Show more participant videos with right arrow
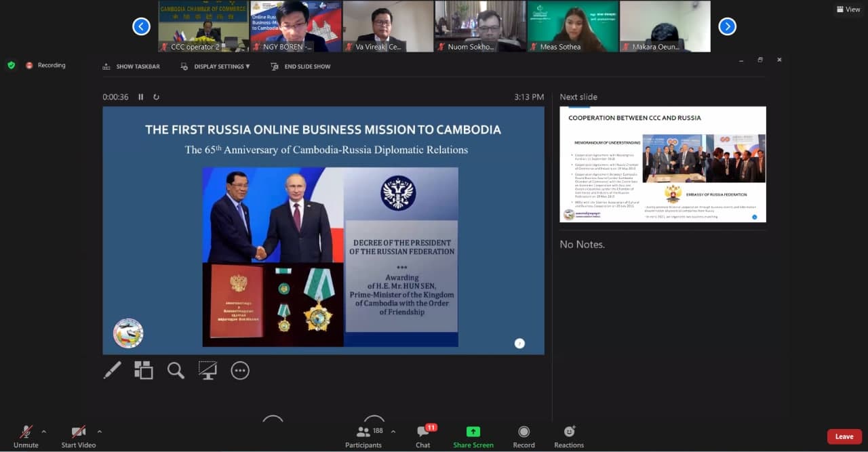 pos(727,26)
